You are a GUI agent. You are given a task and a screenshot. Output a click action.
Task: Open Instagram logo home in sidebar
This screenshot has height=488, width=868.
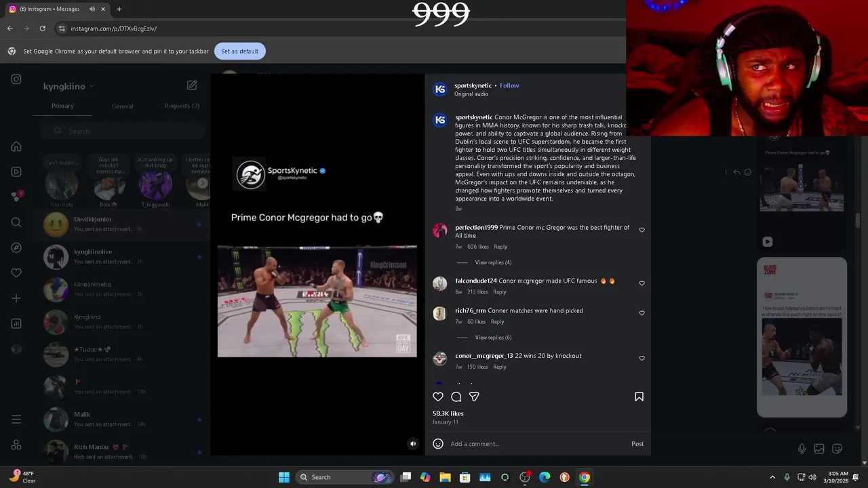pos(16,79)
